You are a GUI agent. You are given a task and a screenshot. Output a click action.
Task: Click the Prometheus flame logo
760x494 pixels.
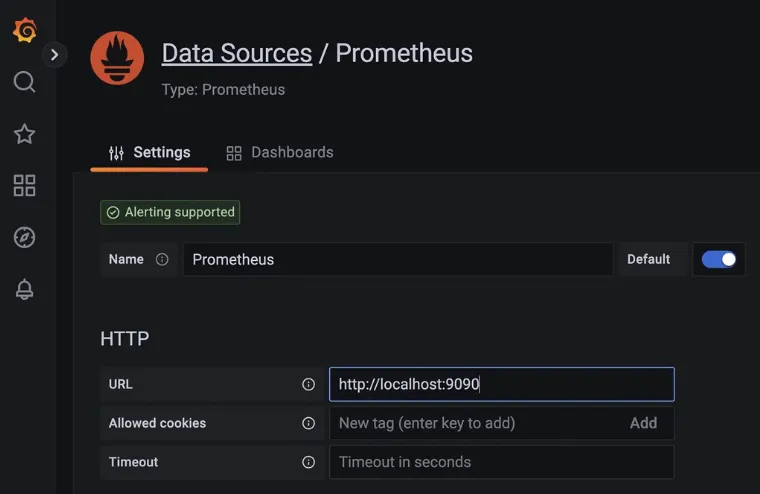coord(117,58)
